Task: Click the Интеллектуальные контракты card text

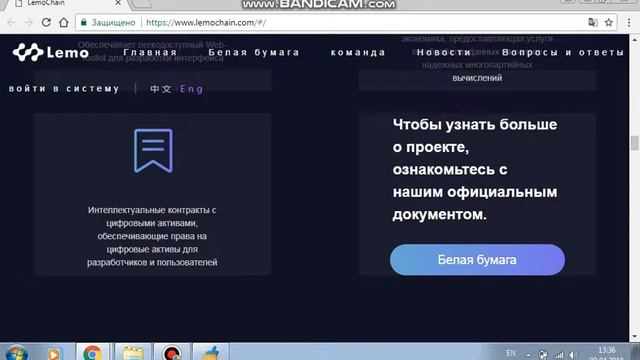Action: pyautogui.click(x=152, y=236)
